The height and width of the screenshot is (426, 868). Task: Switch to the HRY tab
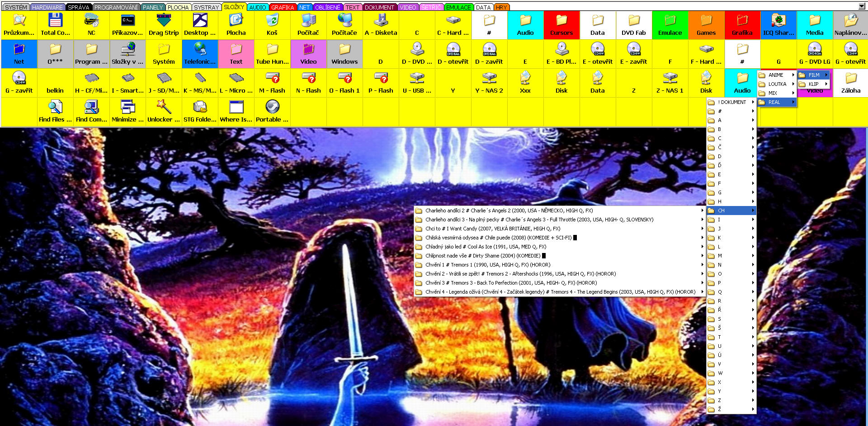(x=501, y=7)
